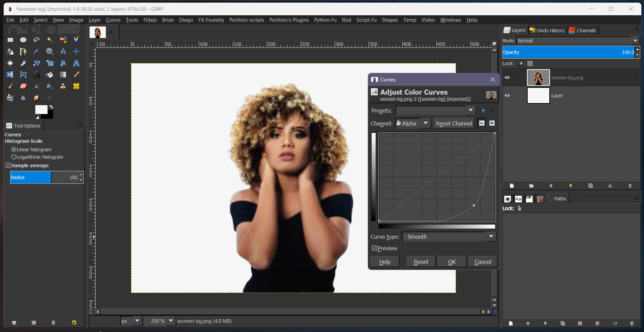Open the zoom percentage dropdown

(x=171, y=321)
